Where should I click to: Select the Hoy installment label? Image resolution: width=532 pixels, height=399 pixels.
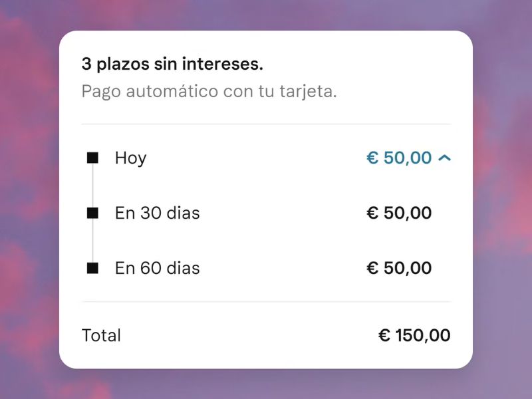[x=130, y=158]
